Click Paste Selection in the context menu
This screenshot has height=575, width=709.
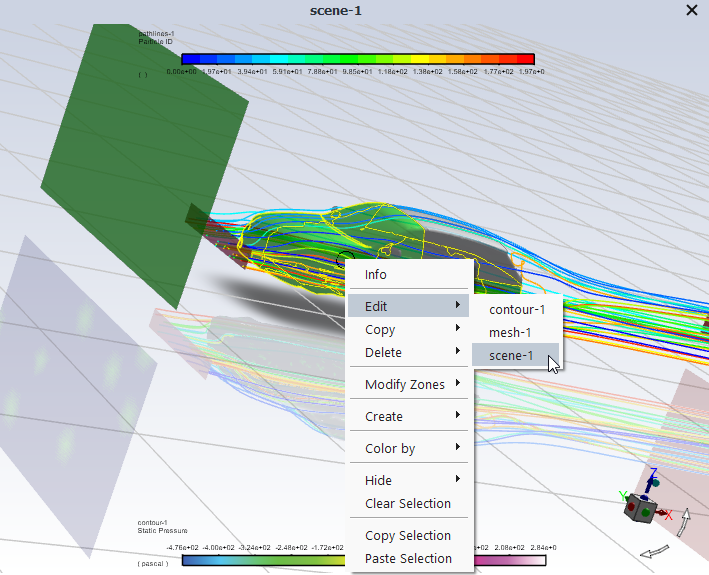coord(408,558)
